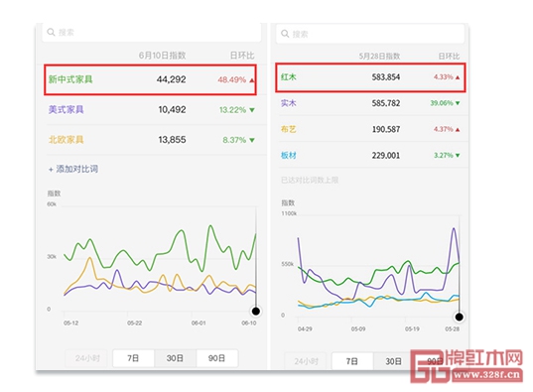This screenshot has width=533, height=392.
Task: Click 04-29 date label on right chart
Action: tap(305, 329)
